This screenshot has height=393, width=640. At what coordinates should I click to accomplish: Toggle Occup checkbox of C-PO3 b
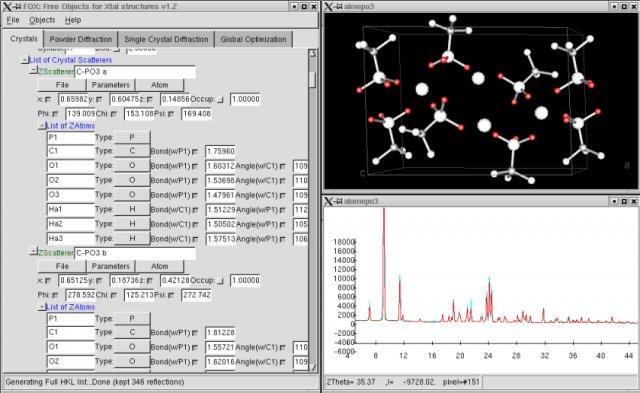click(221, 280)
